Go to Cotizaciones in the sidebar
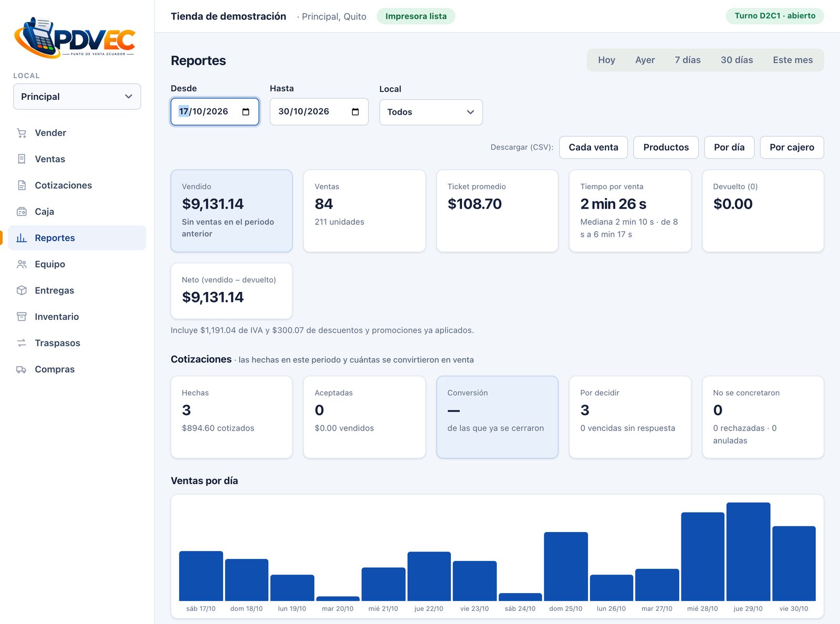This screenshot has height=624, width=840. click(77, 185)
